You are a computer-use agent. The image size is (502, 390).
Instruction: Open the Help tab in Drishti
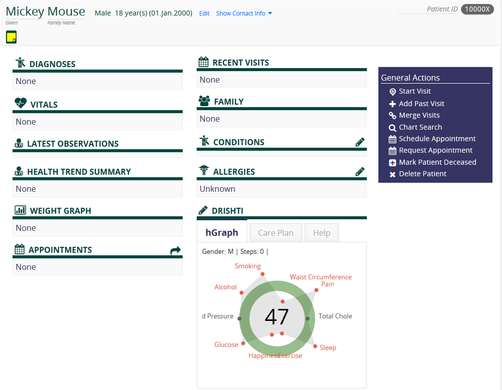[322, 233]
